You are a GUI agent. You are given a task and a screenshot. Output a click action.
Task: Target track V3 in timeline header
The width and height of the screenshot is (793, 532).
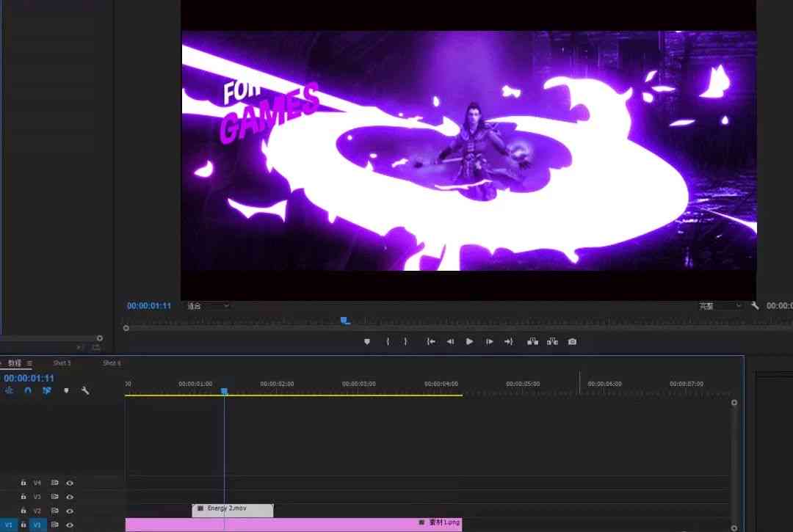[x=37, y=497]
